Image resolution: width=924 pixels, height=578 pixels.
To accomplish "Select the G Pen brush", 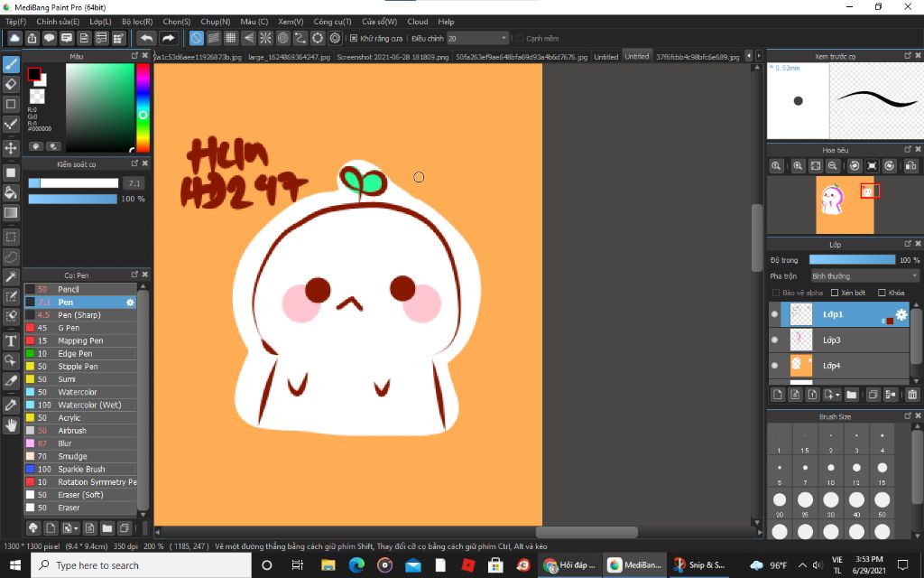I will coord(80,328).
